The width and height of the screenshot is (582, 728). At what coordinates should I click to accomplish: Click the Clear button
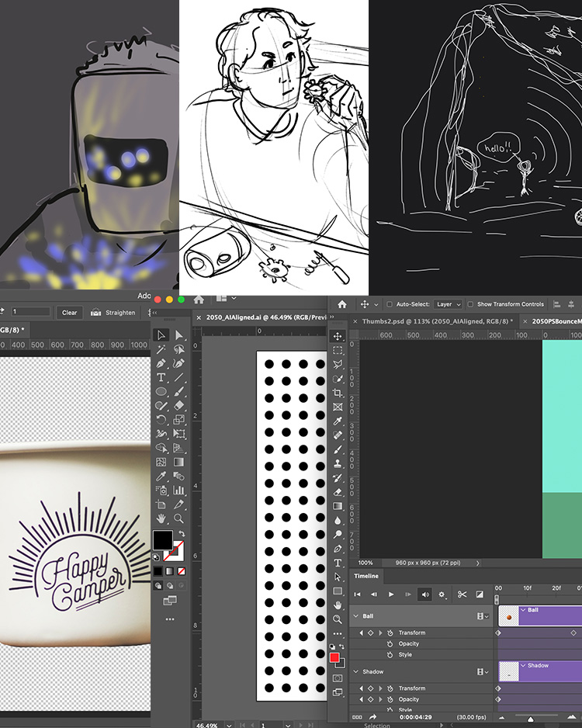coord(70,312)
